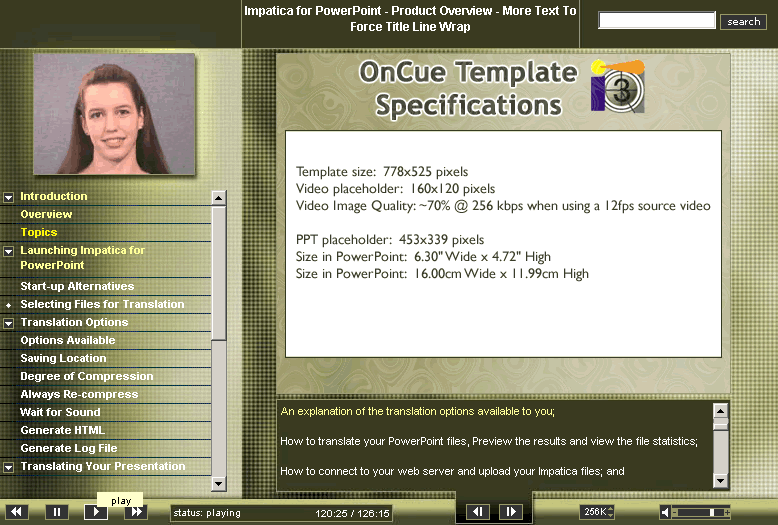The image size is (778, 525).
Task: Click the search text input field
Action: [x=656, y=20]
